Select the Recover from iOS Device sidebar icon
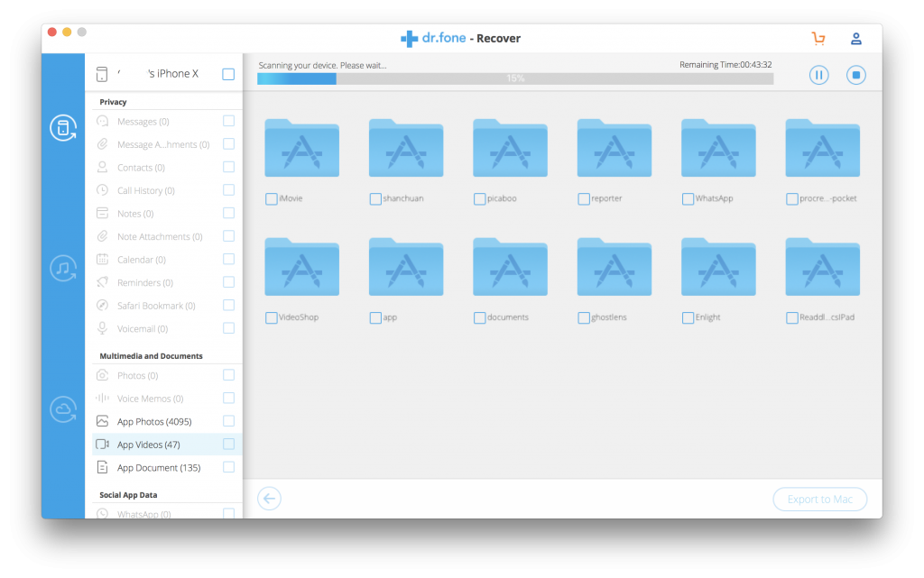The width and height of the screenshot is (924, 578). pyautogui.click(x=63, y=128)
